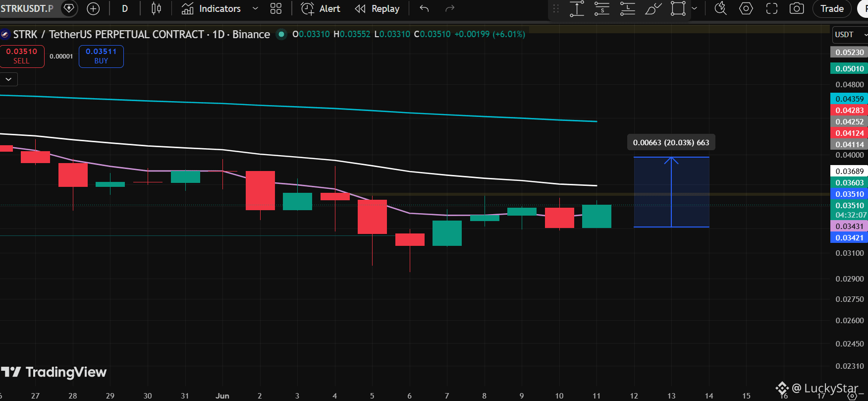Add a symbol with the plus circle icon

point(93,8)
